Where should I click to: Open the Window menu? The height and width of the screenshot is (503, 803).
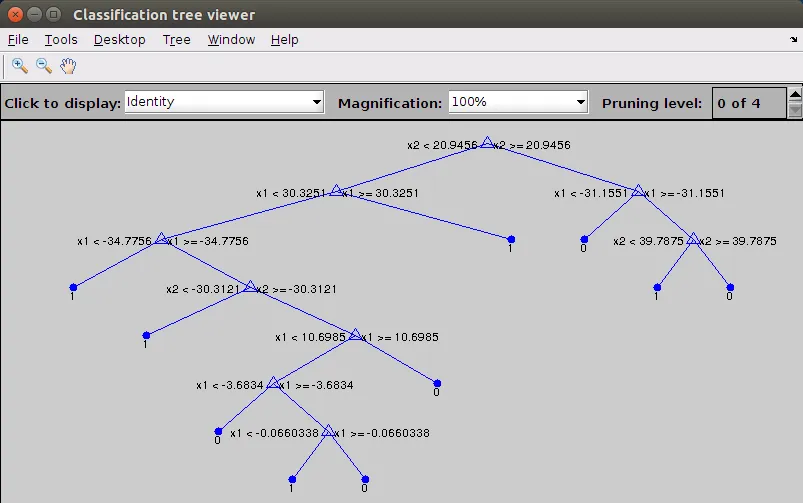pyautogui.click(x=231, y=40)
